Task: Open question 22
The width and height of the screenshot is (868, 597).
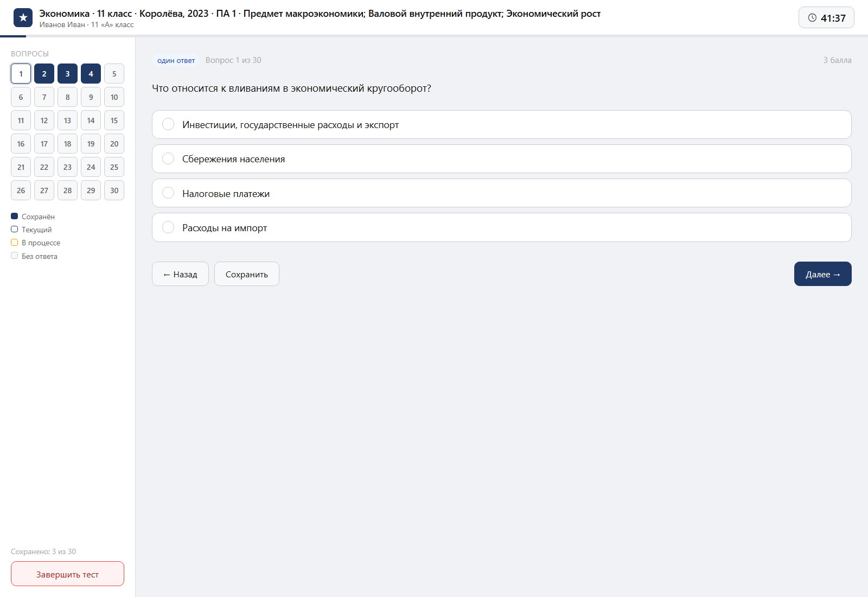Action: click(x=44, y=167)
